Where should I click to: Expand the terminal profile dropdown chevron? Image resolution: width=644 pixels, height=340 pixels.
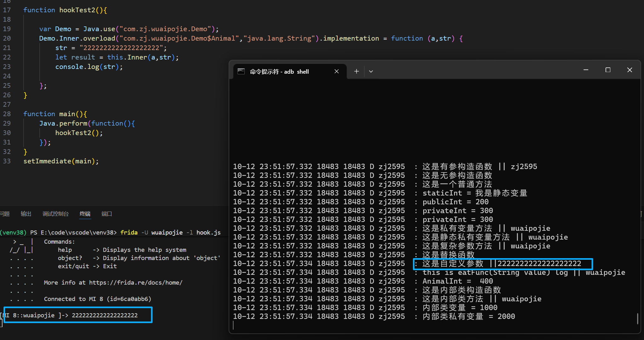pos(371,71)
